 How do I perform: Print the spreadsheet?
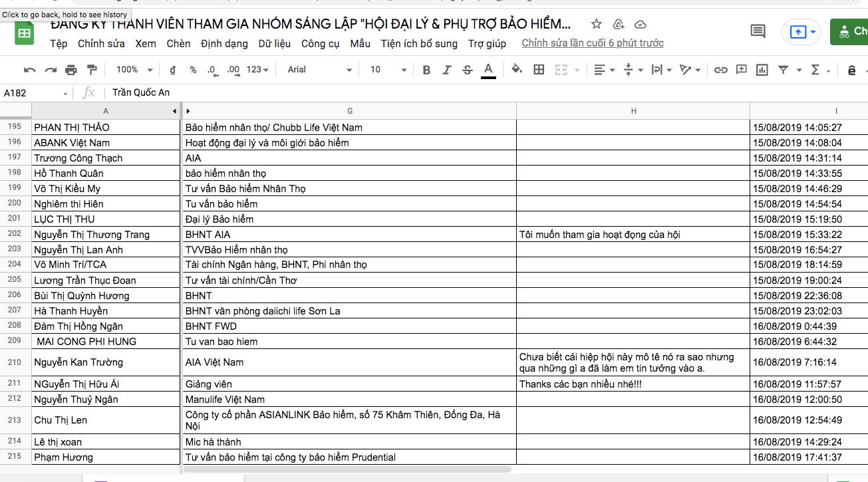pos(71,70)
